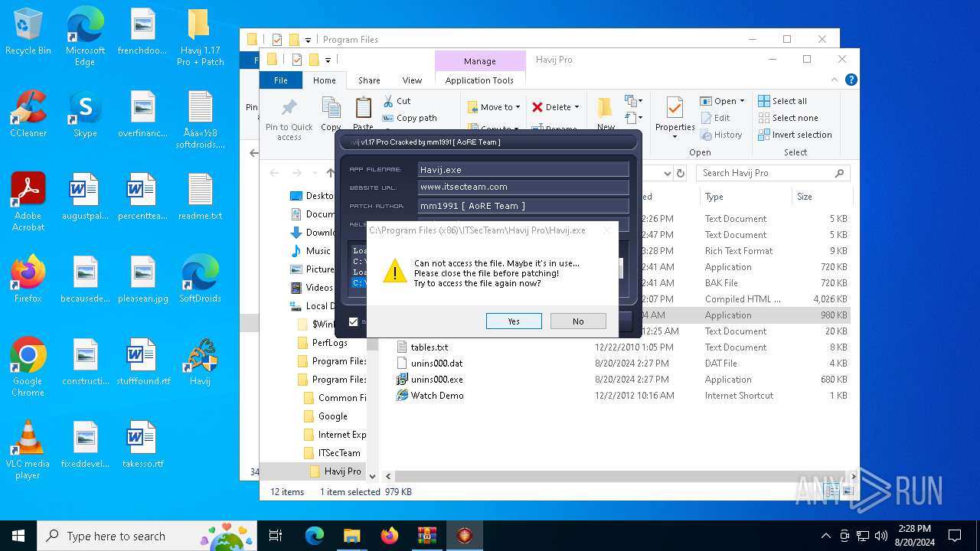
Task: Click the App Filename field showing Havij.exe
Action: (x=524, y=170)
